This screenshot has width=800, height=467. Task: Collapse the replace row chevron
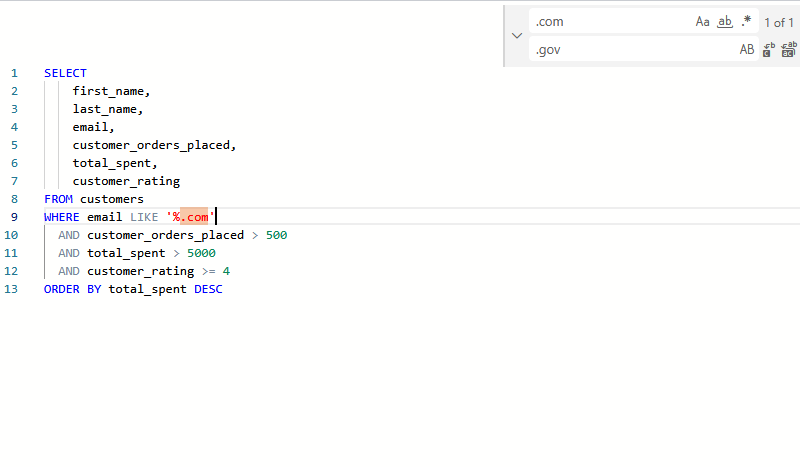pyautogui.click(x=517, y=36)
